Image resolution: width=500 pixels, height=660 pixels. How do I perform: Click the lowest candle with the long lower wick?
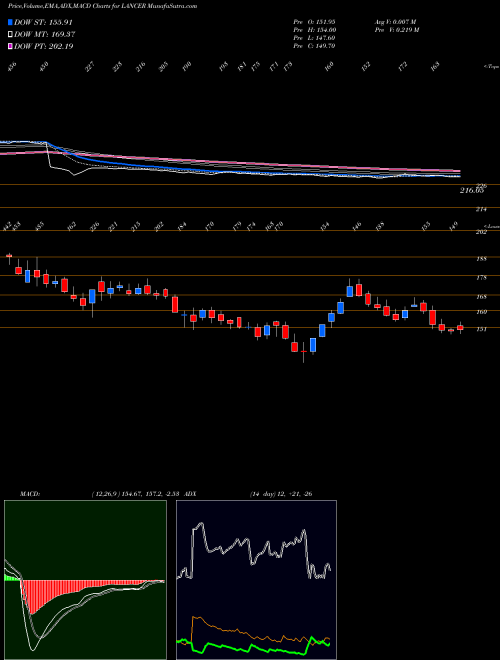point(303,351)
